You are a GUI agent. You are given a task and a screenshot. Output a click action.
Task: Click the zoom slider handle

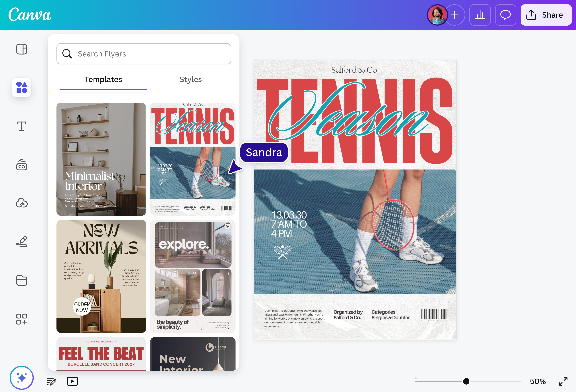(466, 381)
